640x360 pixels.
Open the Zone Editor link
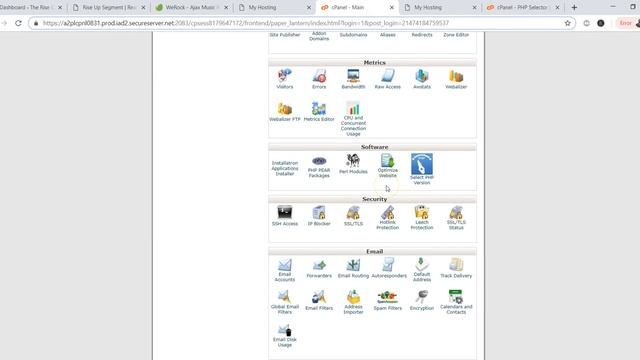456,35
